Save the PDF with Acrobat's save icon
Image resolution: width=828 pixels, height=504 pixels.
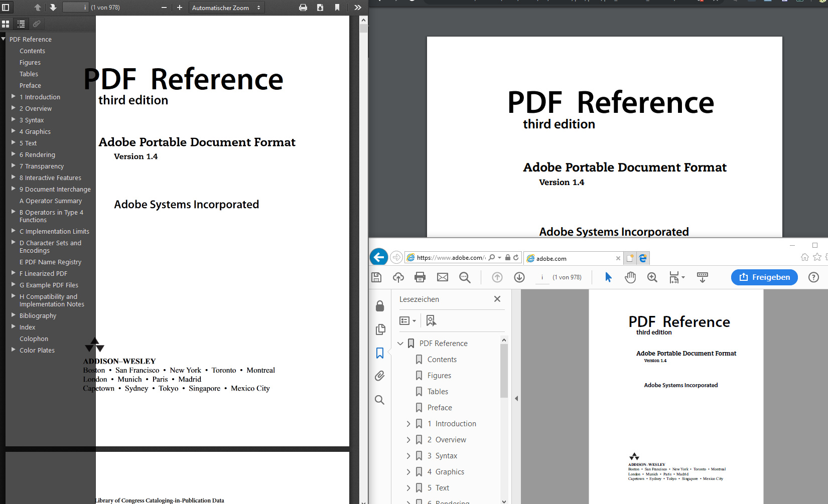376,277
